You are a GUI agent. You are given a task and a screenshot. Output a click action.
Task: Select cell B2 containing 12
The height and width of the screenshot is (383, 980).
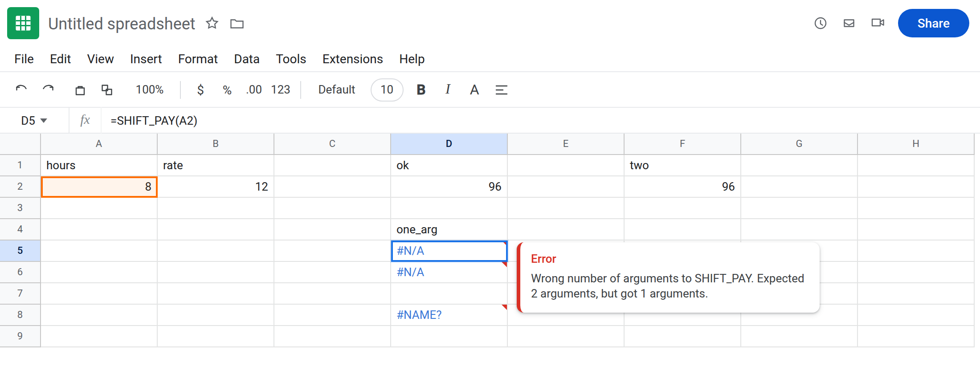(216, 187)
